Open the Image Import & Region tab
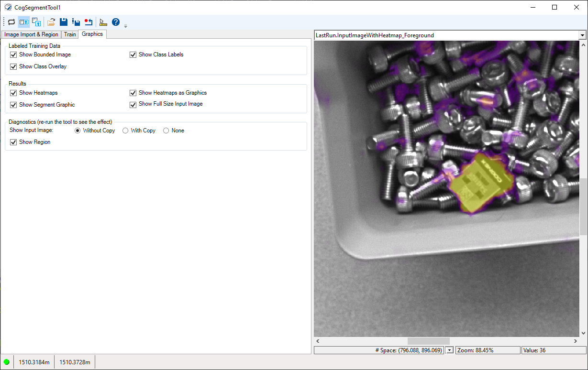This screenshot has width=588, height=370. click(31, 34)
